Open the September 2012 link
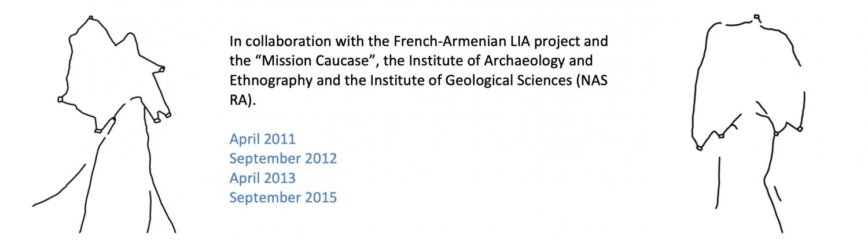 click(x=283, y=158)
